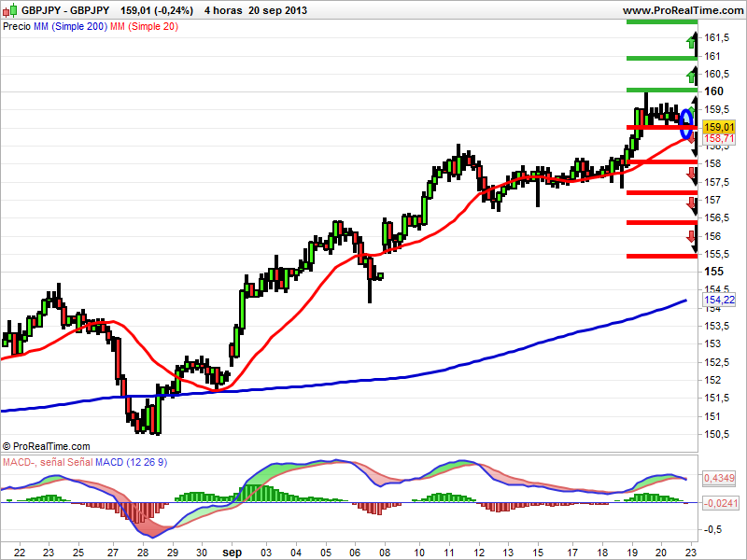The width and height of the screenshot is (747, 560).
Task: Click the 159,01 (-0,24%) quote in the header
Action: (157, 10)
